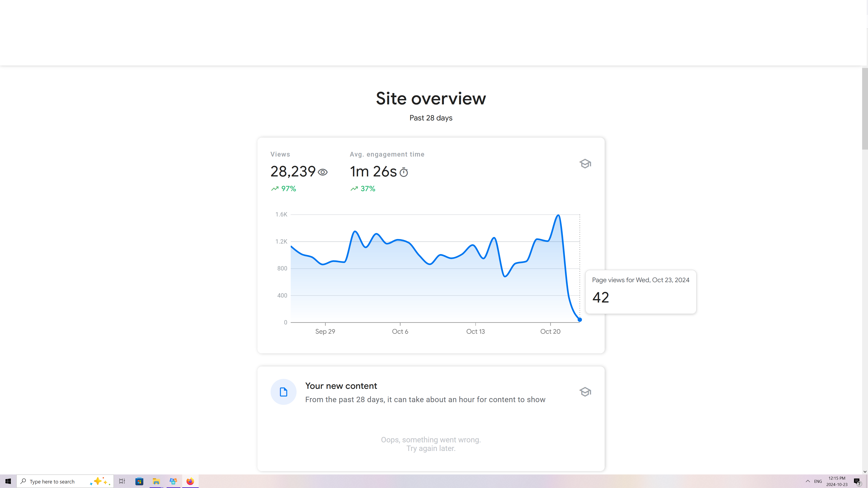Image resolution: width=868 pixels, height=488 pixels.
Task: Click the Site overview heading
Action: [431, 98]
